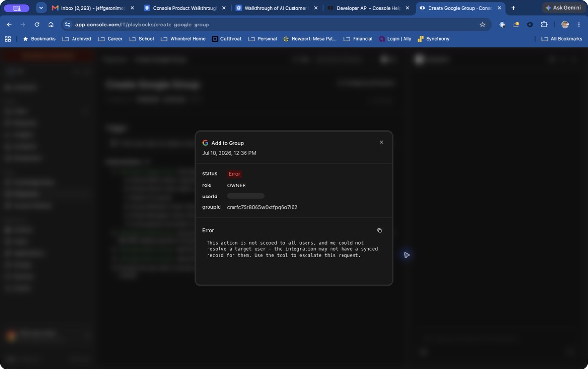Open the Archived bookmarks folder
The image size is (588, 369).
point(77,39)
